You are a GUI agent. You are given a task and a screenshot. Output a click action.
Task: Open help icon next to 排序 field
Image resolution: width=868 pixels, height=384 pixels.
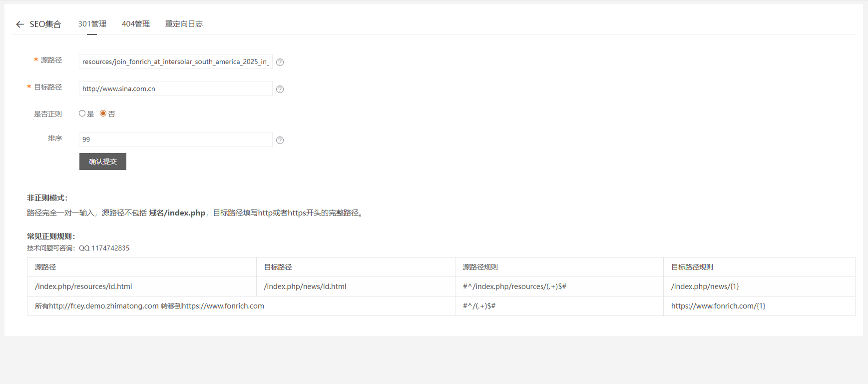tap(280, 140)
